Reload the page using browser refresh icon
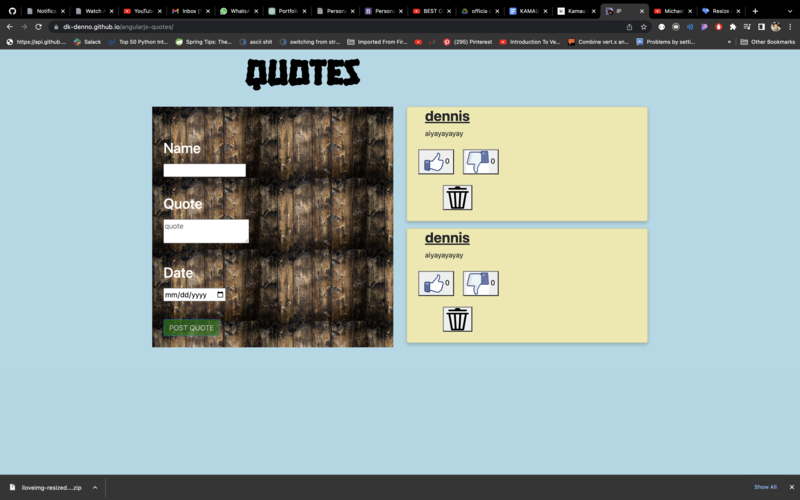Viewport: 800px width, 500px height. (x=38, y=27)
